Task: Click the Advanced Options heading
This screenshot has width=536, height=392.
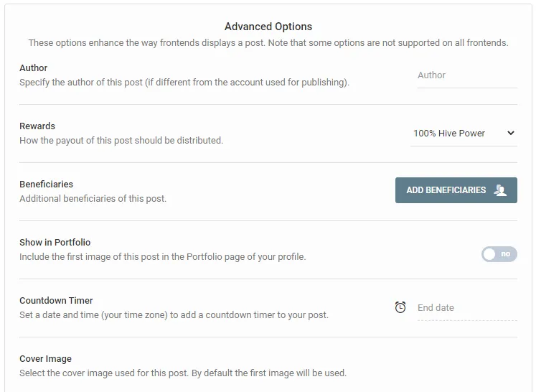Action: (268, 27)
